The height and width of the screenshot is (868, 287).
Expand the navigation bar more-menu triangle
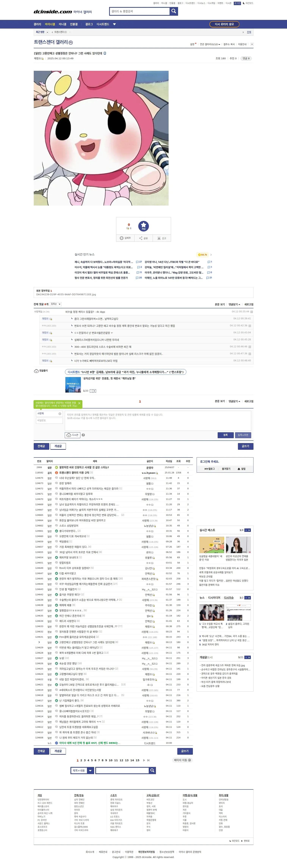click(114, 24)
